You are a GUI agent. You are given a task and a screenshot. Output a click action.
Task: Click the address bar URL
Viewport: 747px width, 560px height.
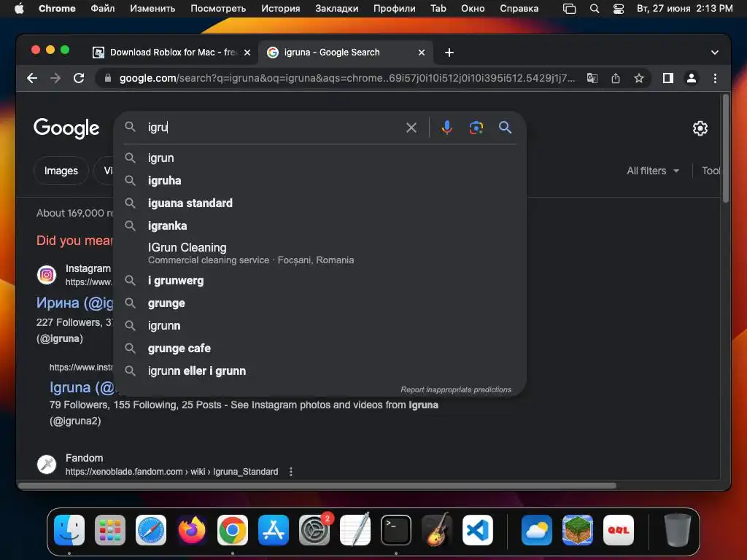[x=347, y=78]
